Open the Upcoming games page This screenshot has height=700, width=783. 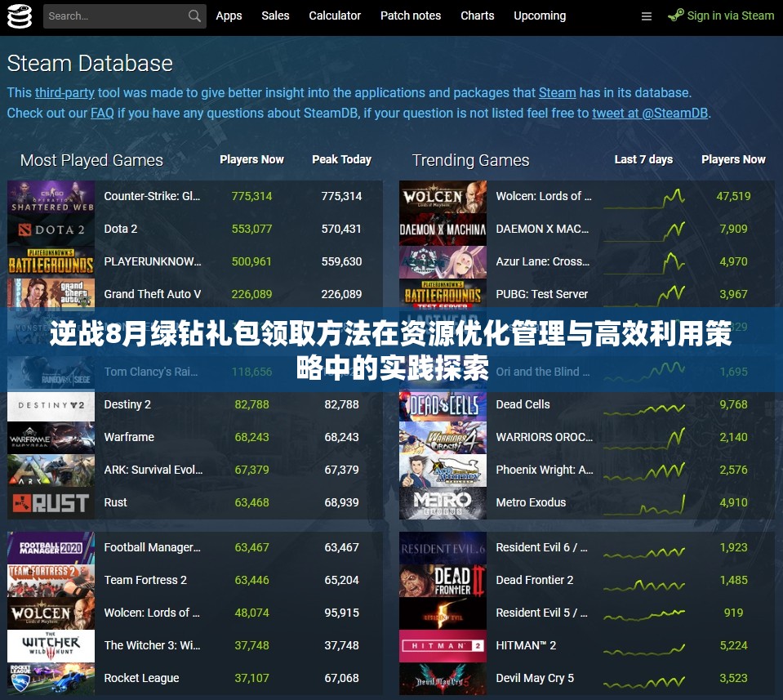coord(539,16)
